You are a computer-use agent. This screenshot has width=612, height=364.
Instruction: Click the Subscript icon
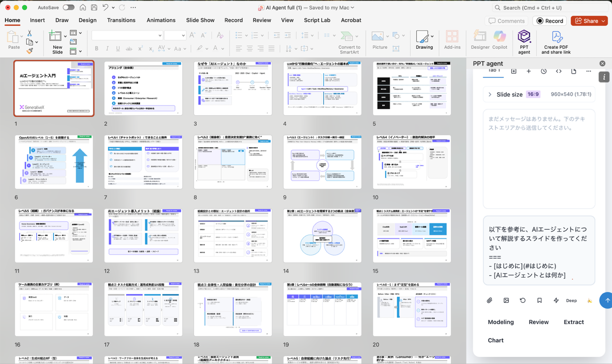[x=151, y=48]
